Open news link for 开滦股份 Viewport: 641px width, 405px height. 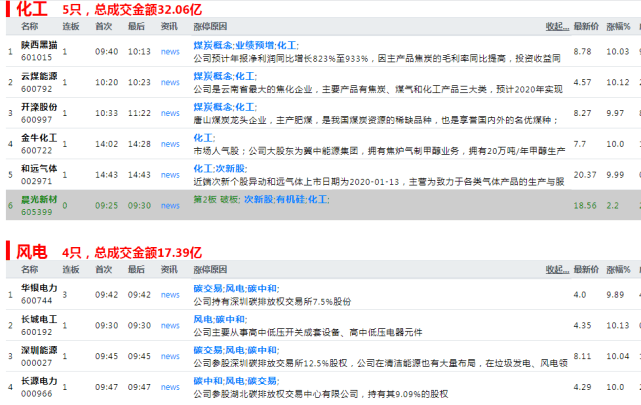(x=170, y=113)
